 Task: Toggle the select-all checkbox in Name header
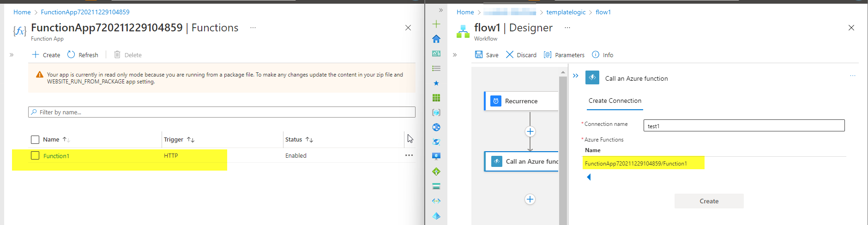point(35,140)
